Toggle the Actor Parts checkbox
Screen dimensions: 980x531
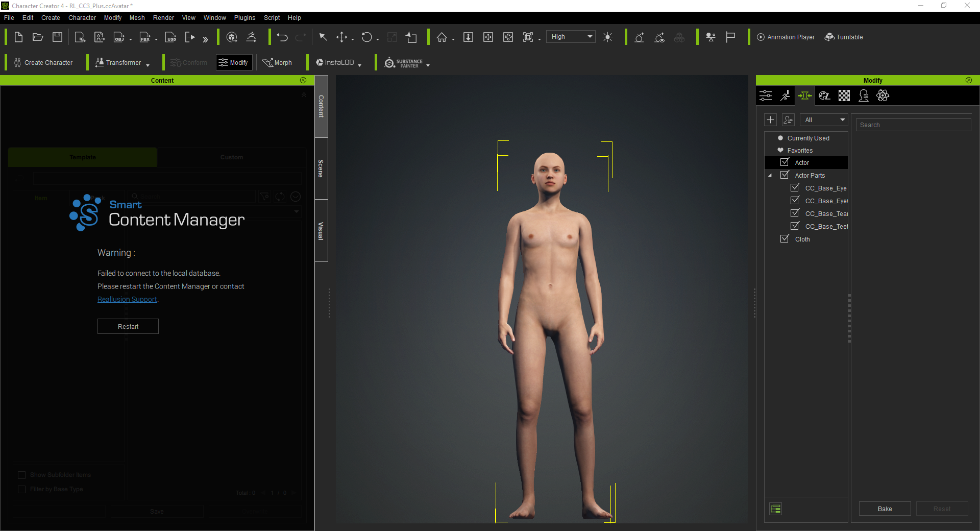(785, 175)
